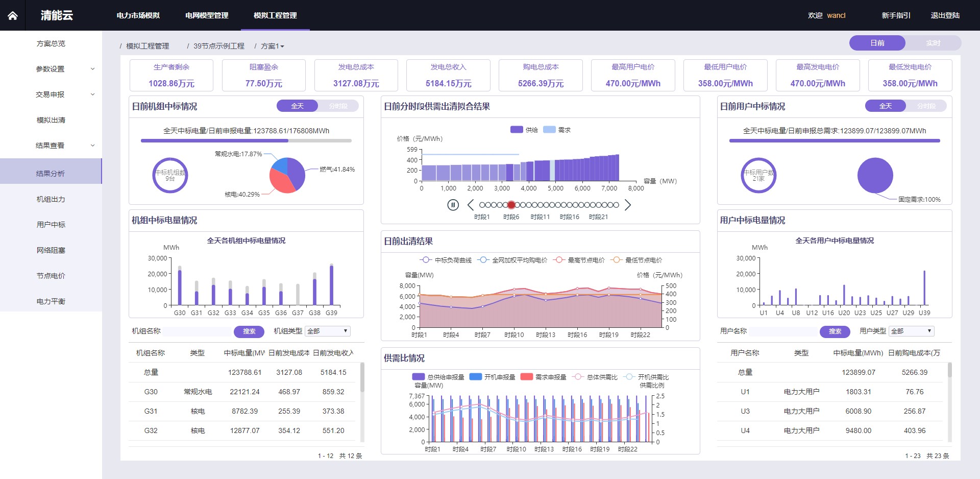This screenshot has width=980, height=479.
Task: Toggle 最高节点电价 legend marker
Action: (x=559, y=260)
